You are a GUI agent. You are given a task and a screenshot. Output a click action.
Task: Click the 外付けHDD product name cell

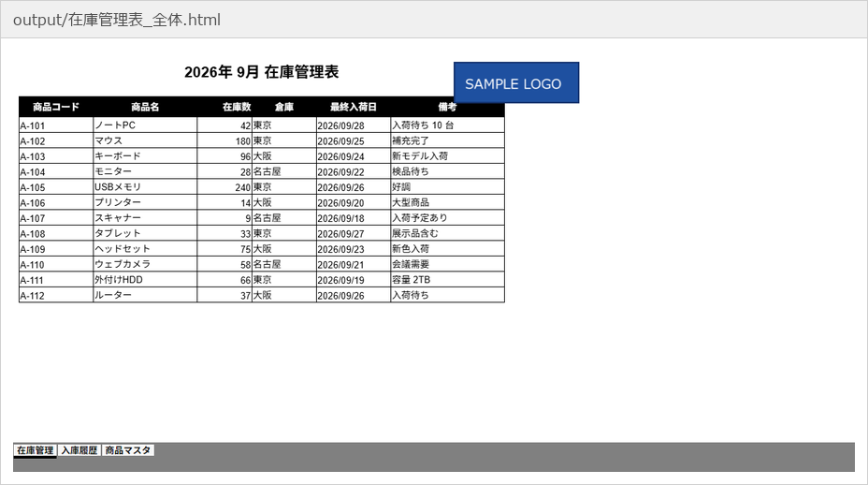(x=145, y=280)
